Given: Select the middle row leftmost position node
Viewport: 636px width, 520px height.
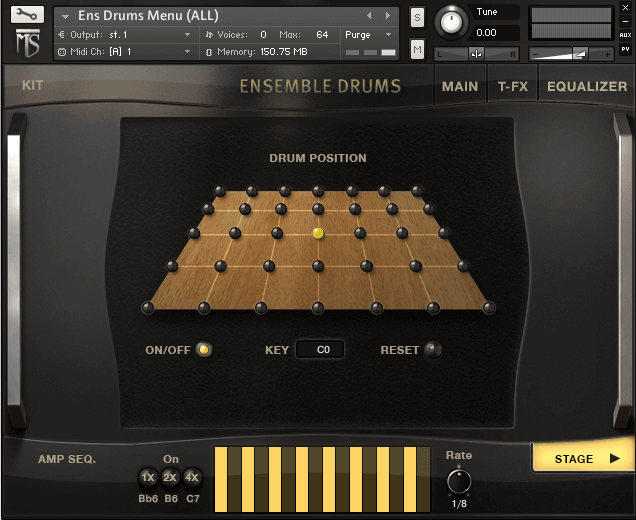Looking at the screenshot, I should pos(194,233).
